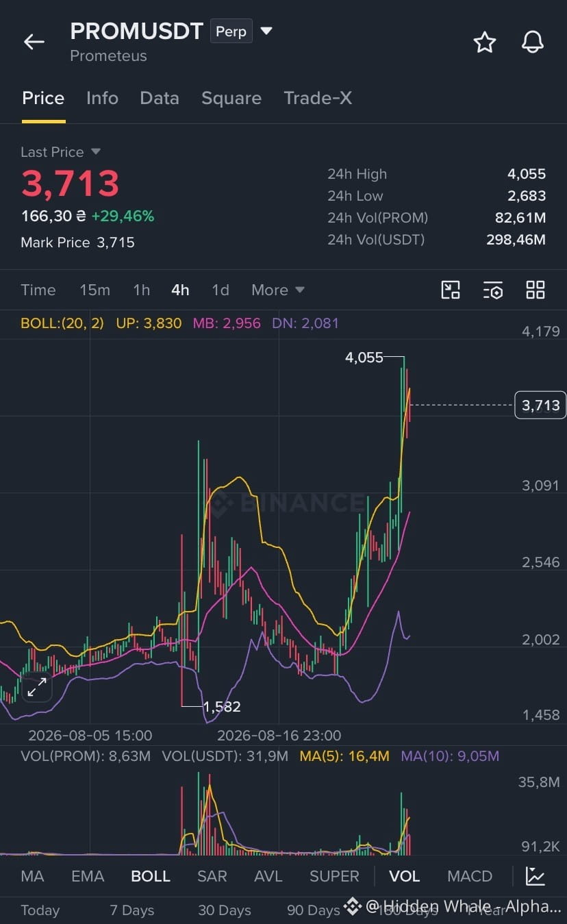567x924 pixels.
Task: Open the Last Price type dropdown
Action: click(96, 151)
